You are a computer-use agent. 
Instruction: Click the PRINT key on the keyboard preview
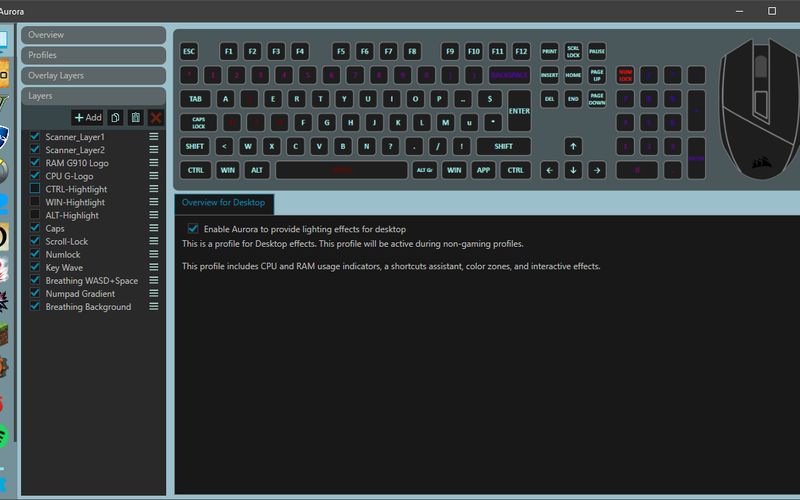[549, 52]
